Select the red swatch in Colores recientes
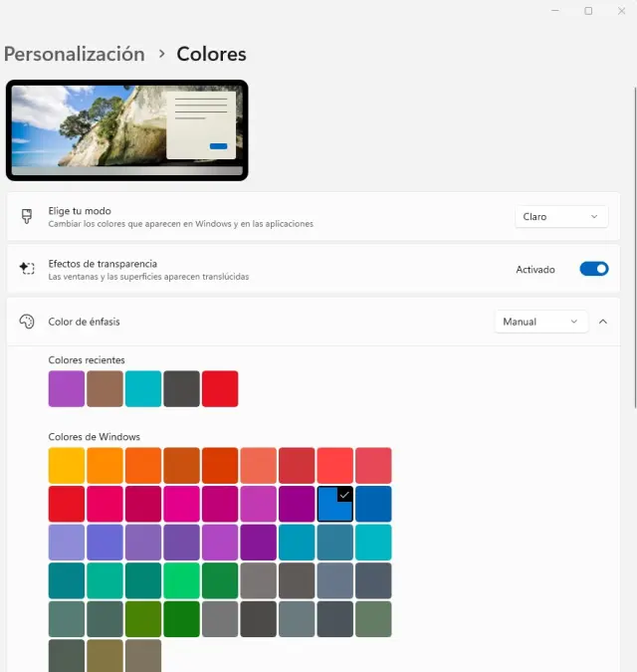Viewport: 637px width, 672px height. [x=220, y=388]
